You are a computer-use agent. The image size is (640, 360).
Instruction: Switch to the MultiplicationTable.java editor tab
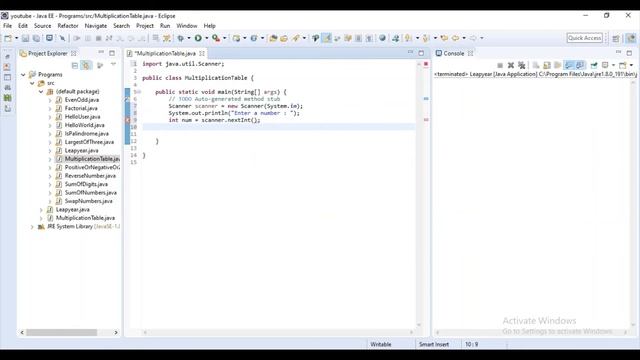click(x=164, y=53)
